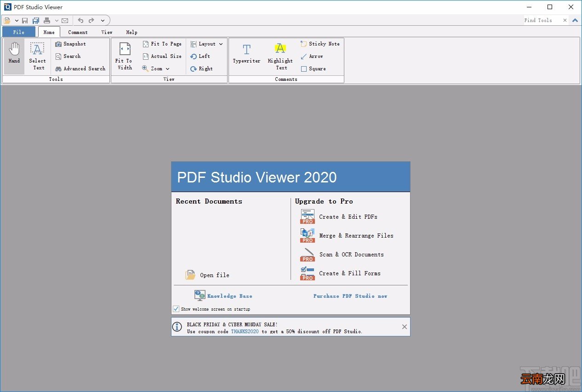
Task: Select the Square annotation tool
Action: [314, 68]
